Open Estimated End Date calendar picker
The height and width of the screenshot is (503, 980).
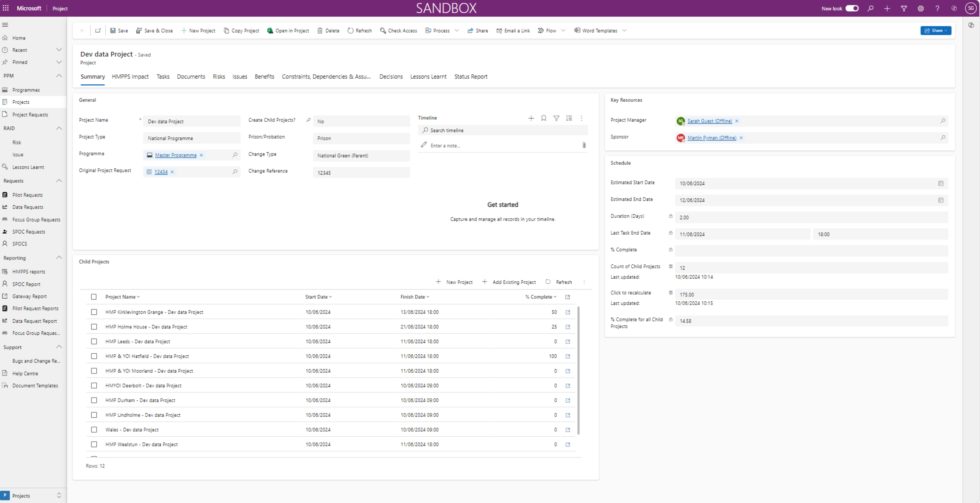(941, 200)
